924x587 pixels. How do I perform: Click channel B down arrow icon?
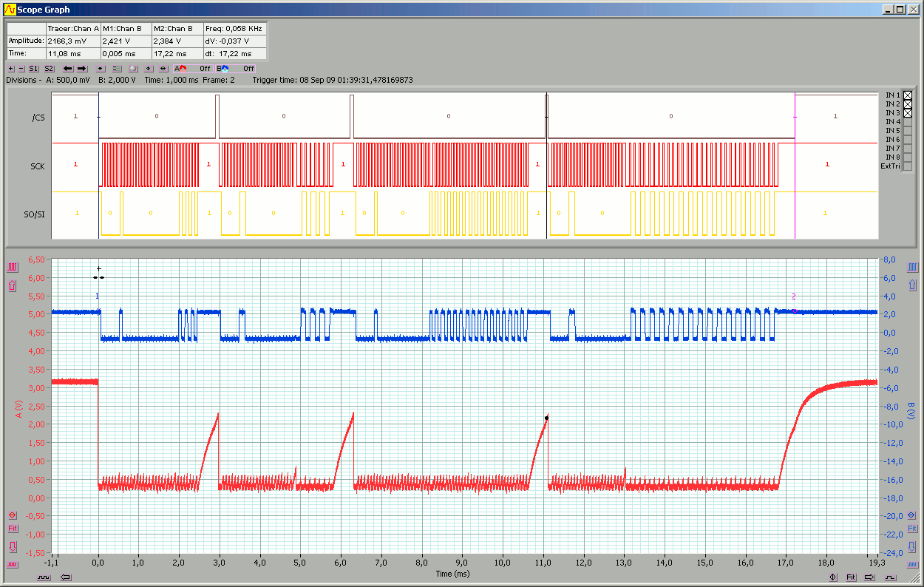coord(912,547)
